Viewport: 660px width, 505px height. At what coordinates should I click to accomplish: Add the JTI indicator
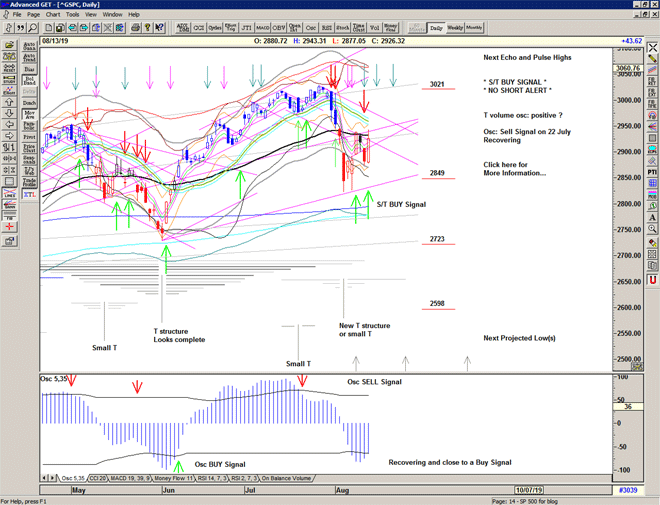[247, 28]
